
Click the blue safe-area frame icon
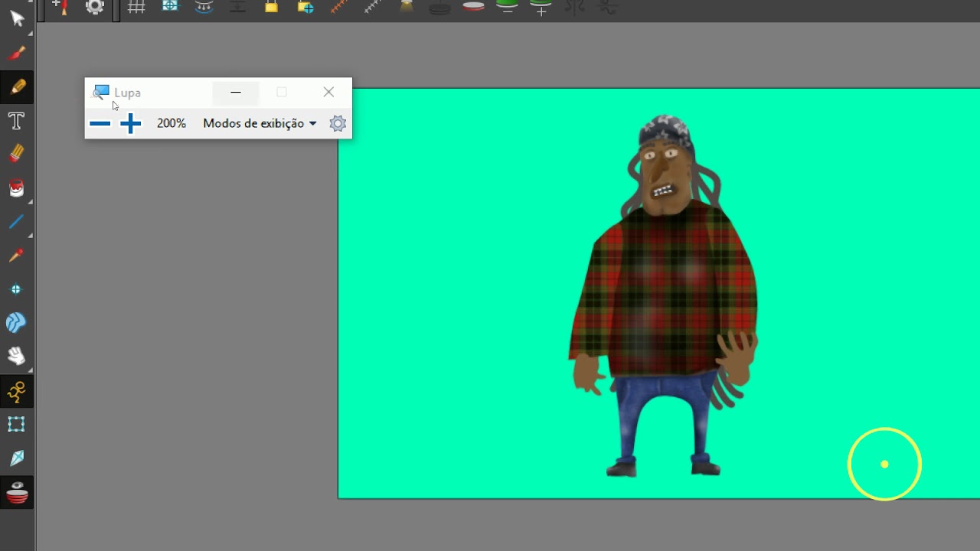pyautogui.click(x=170, y=7)
